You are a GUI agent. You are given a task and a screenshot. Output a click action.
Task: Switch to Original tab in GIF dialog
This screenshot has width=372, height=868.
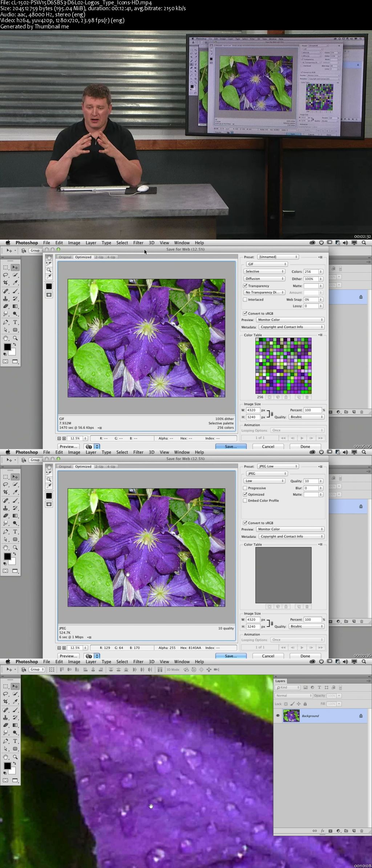65,257
